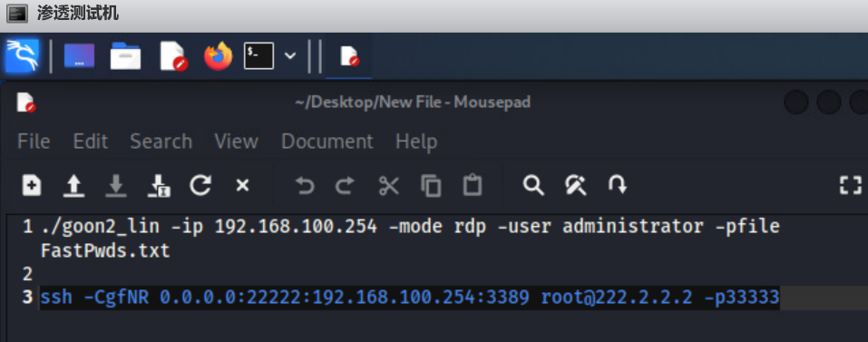The height and width of the screenshot is (342, 868).
Task: Click the Save download-arrow toolbar icon
Action: pyautogui.click(x=116, y=185)
